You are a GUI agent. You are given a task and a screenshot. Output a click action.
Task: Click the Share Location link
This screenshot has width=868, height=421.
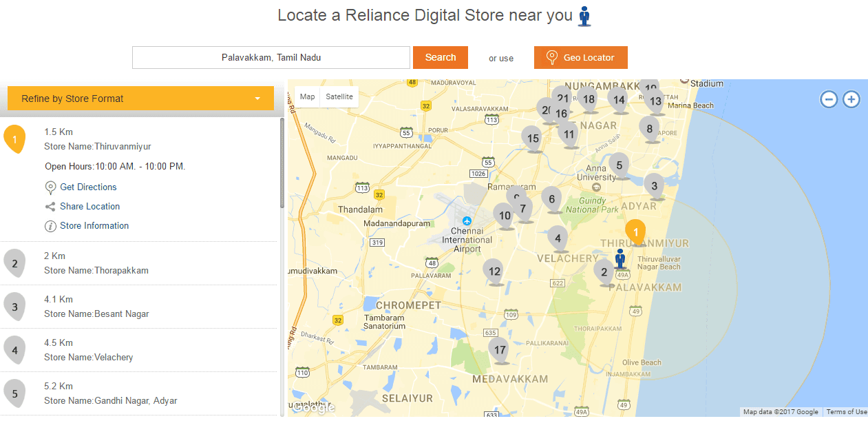[89, 206]
